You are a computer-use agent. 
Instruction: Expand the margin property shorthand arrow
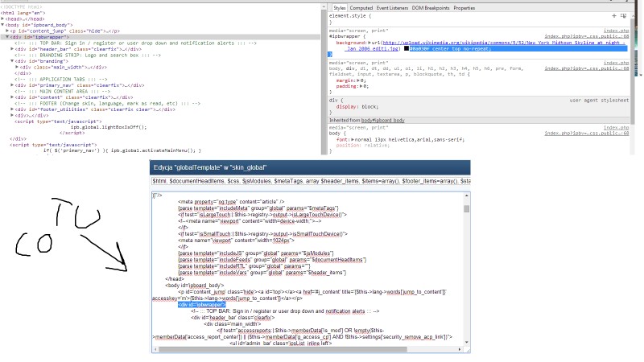[357, 80]
